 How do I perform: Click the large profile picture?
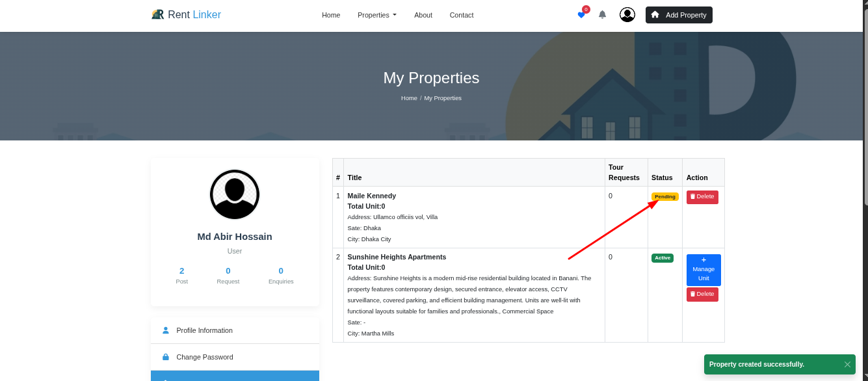coord(235,194)
